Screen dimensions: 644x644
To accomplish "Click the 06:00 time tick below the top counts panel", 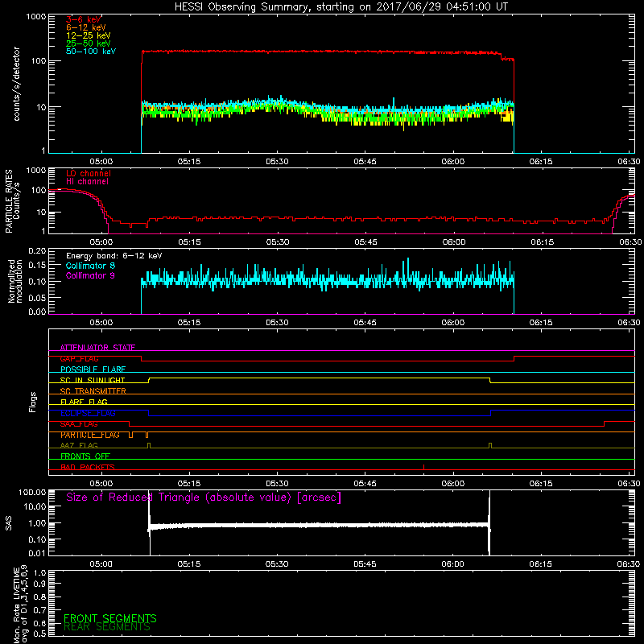I will [x=452, y=162].
